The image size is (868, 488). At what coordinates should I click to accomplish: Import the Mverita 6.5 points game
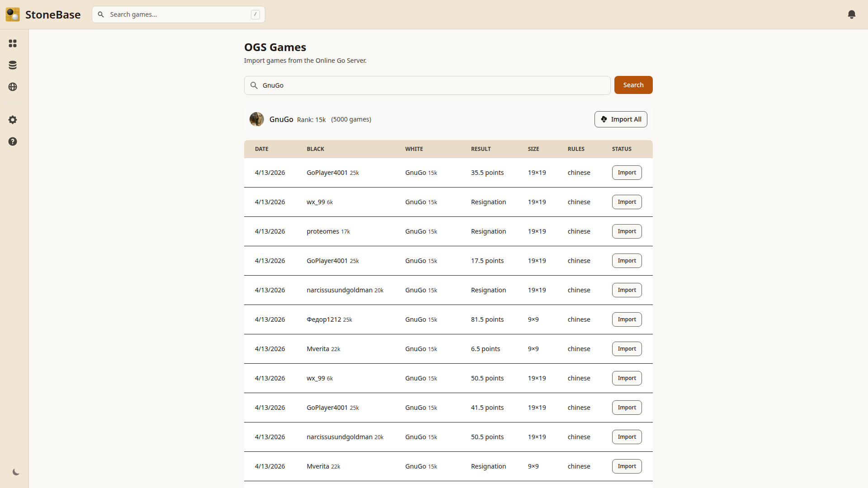tap(627, 349)
